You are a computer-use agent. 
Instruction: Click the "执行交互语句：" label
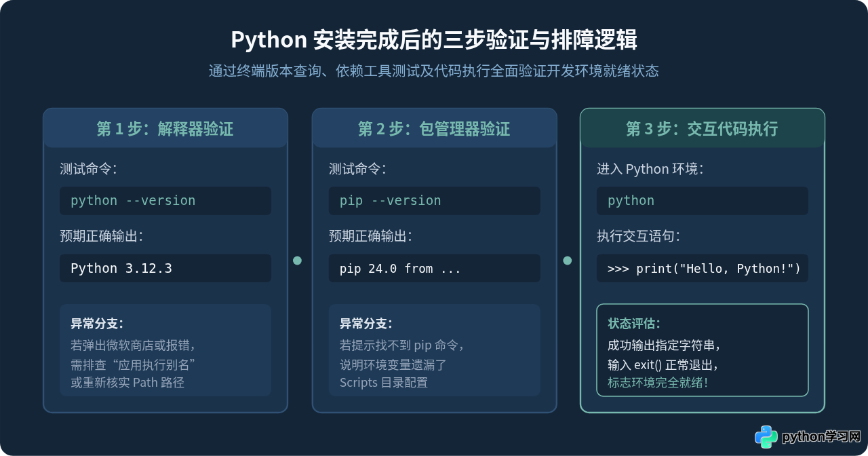tap(639, 236)
